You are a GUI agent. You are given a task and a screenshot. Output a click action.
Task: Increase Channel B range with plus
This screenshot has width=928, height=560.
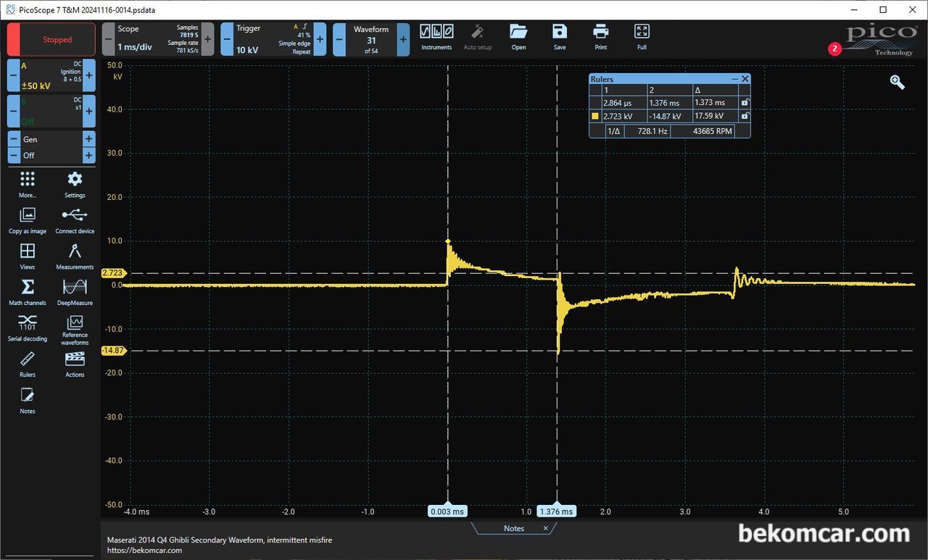(89, 111)
